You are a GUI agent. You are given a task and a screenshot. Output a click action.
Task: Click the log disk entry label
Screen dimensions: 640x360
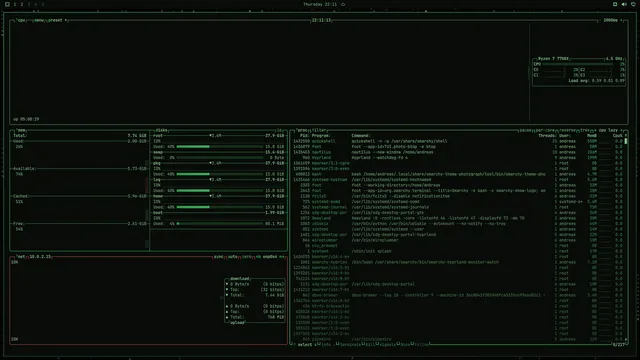pos(157,180)
